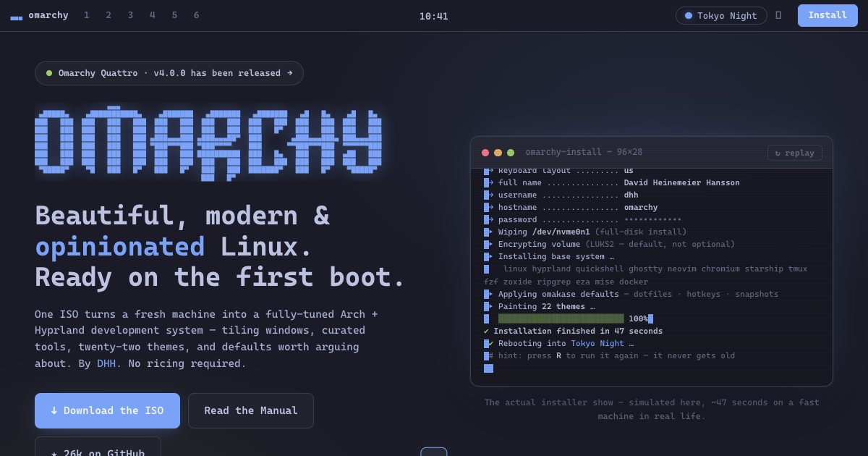The image size is (868, 456).
Task: Follow the DHH link in the description
Action: [106, 363]
